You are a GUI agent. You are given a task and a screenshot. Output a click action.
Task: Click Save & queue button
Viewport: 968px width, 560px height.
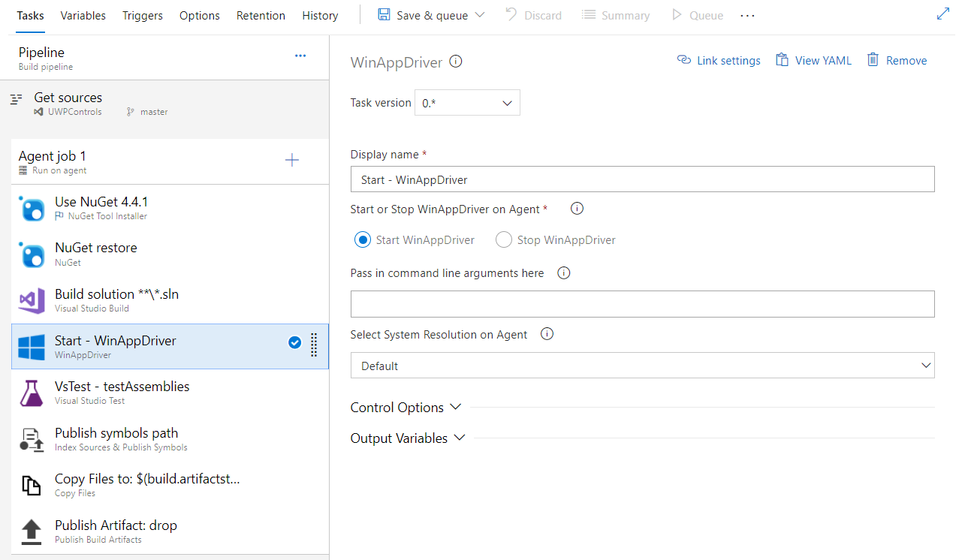point(422,15)
